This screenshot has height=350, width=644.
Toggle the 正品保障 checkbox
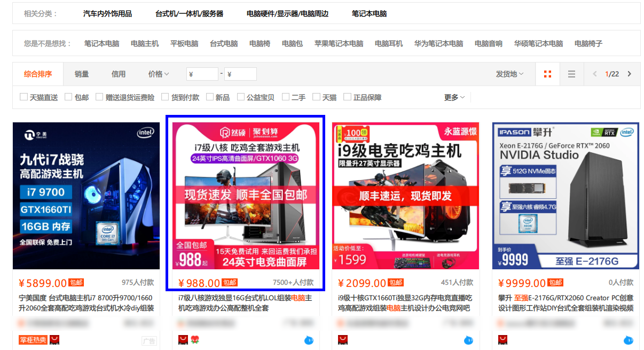pyautogui.click(x=347, y=97)
